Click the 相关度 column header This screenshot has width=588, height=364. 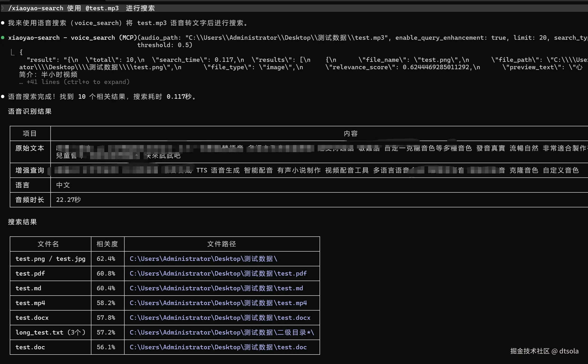107,244
